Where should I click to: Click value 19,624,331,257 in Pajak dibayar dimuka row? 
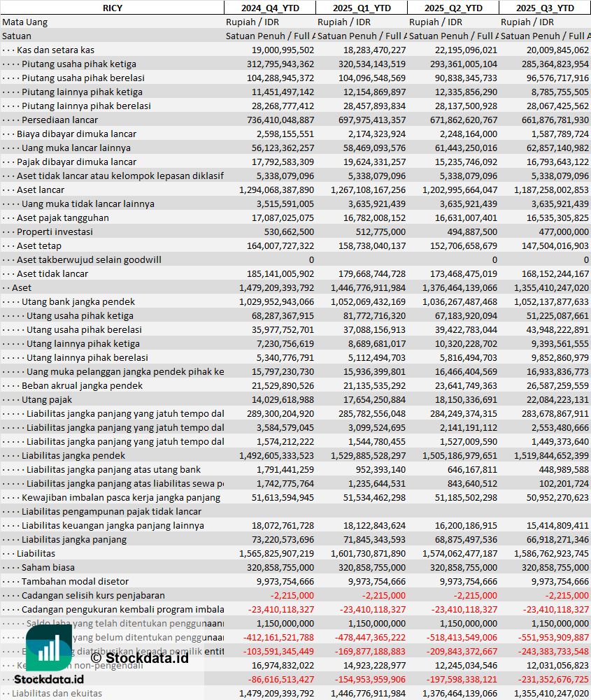374,162
